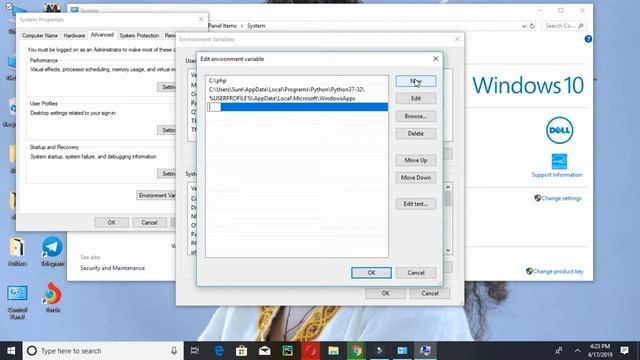
Task: Open the Action Center notifications icon
Action: [x=624, y=351]
